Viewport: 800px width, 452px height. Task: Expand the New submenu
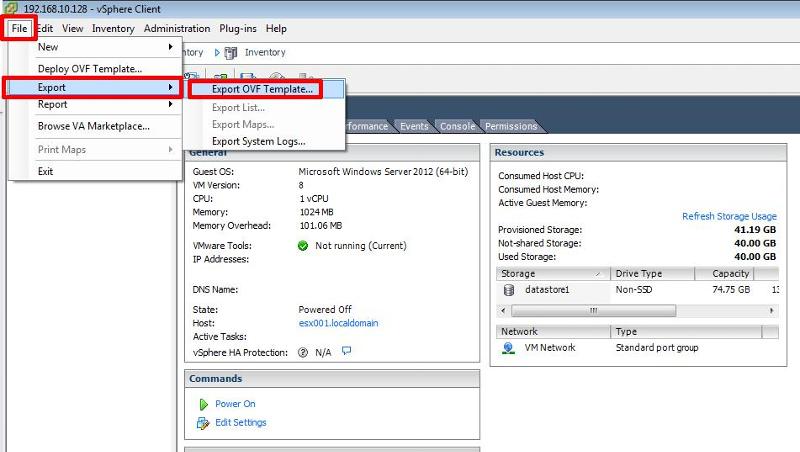tap(95, 47)
